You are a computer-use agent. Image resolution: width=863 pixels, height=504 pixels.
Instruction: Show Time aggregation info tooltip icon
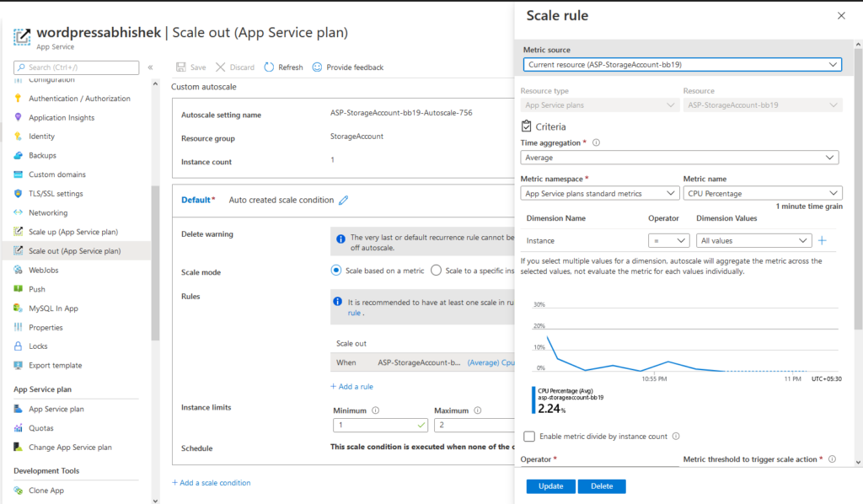click(x=596, y=142)
